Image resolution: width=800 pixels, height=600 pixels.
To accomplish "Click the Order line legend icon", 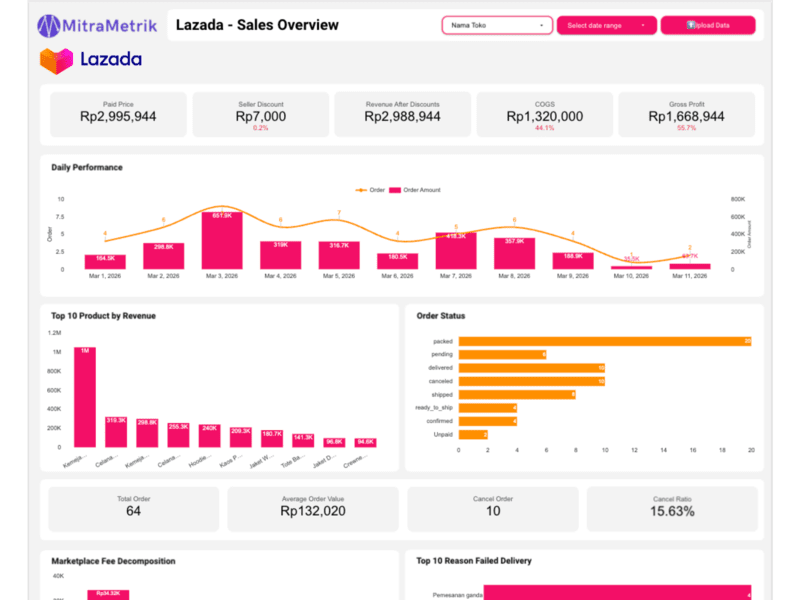I will pyautogui.click(x=362, y=190).
